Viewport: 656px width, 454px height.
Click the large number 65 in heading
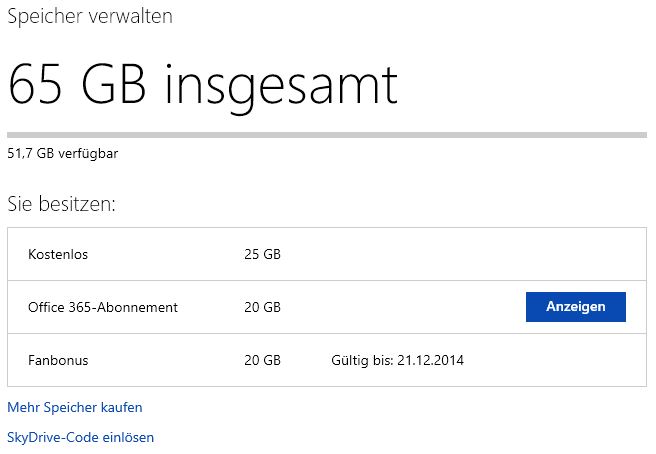35,84
